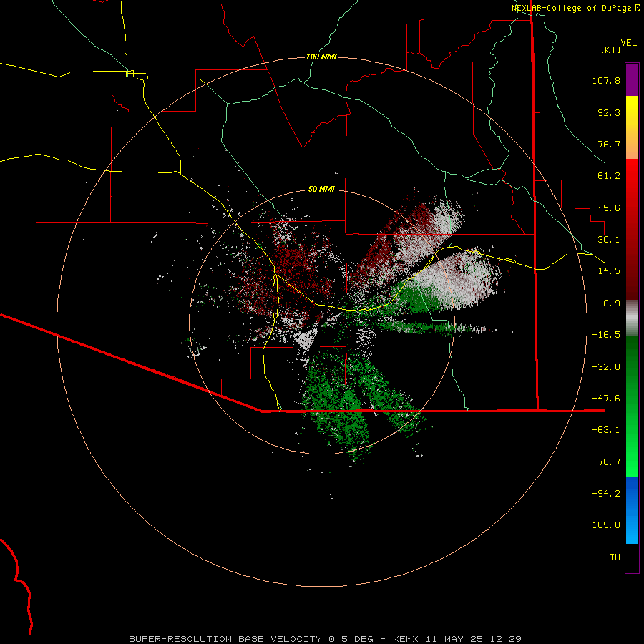This screenshot has height=644, width=644.
Task: Pick the blue segment of the color bar
Action: tap(632, 510)
